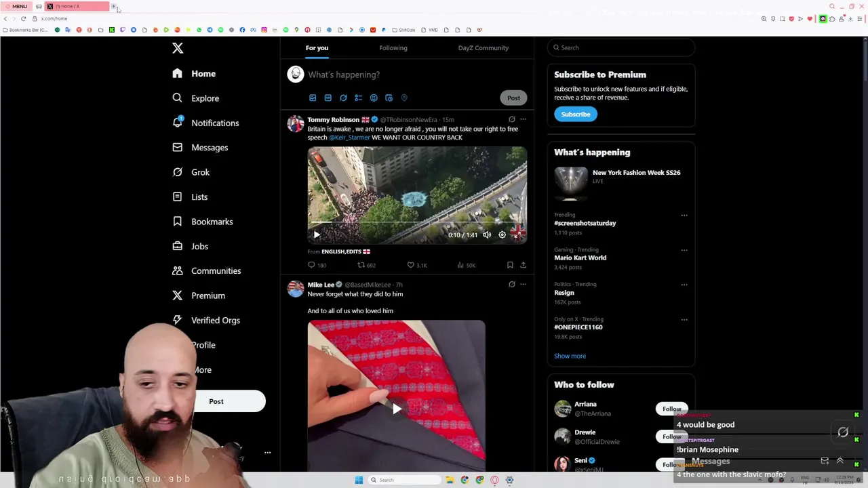Click Windows taskbar search box

point(404,480)
